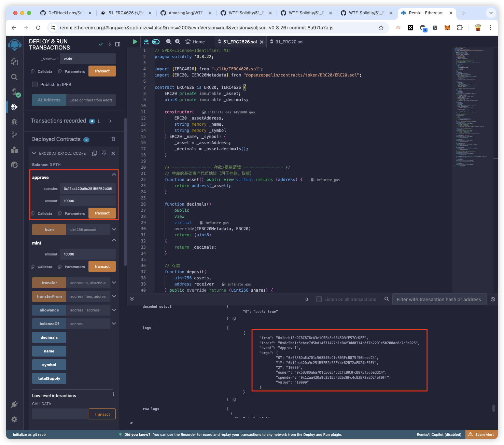Screen dimensions: 504x445
Task: Collapse the mint function panel
Action: (x=114, y=240)
